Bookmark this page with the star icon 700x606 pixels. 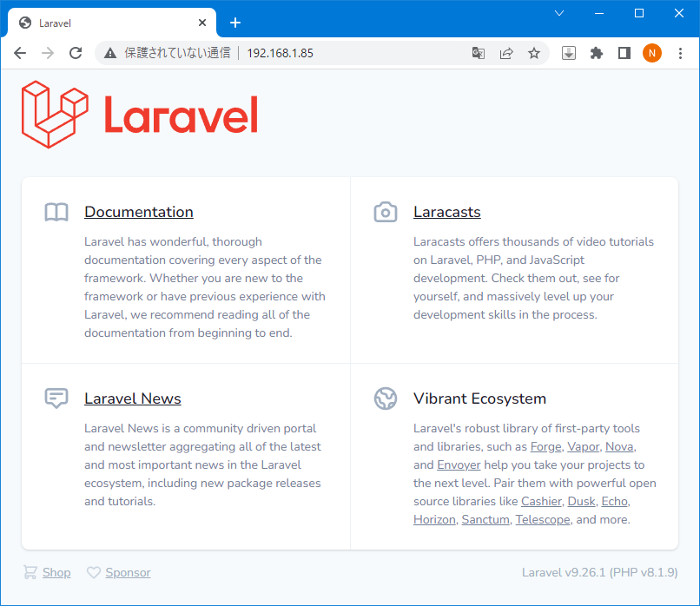(x=534, y=53)
